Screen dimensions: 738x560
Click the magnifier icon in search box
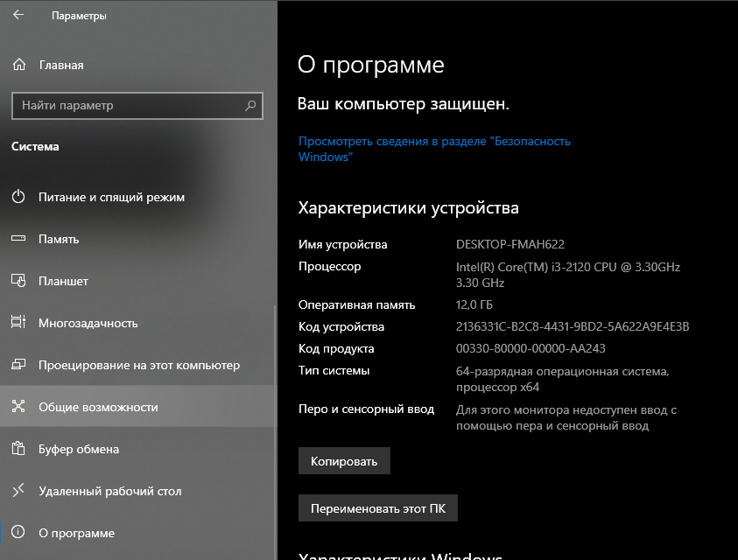251,106
